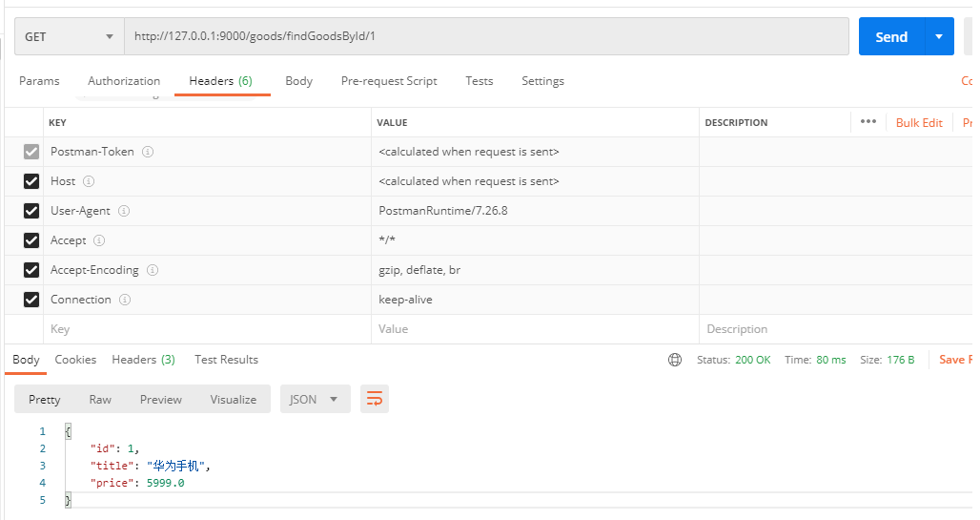Uncheck the User-Agent header checkbox
The image size is (980, 520).
[x=31, y=211]
